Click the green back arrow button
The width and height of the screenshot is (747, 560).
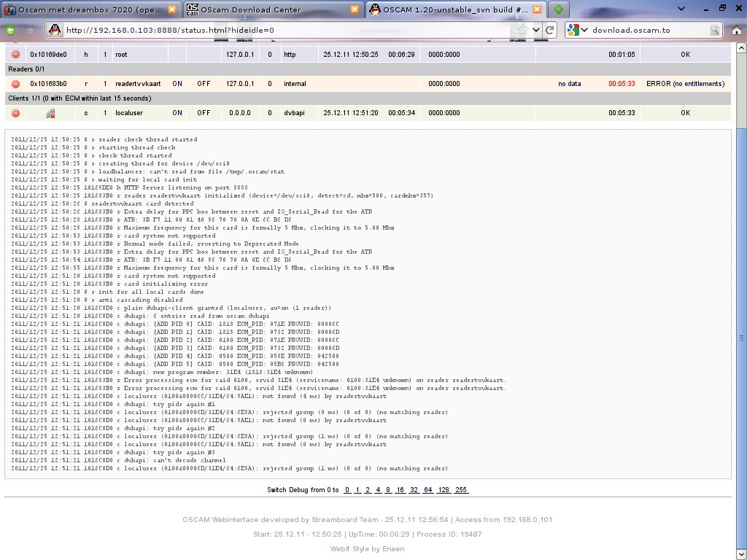[x=12, y=31]
